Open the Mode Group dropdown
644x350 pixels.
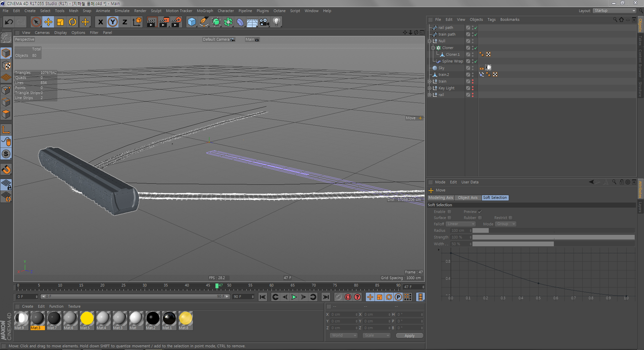(506, 224)
